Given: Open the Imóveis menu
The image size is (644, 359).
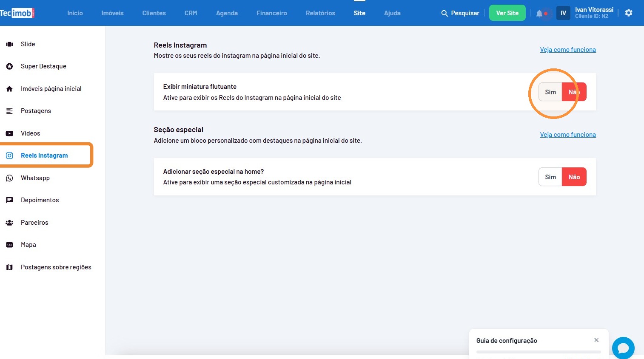Looking at the screenshot, I should [112, 13].
